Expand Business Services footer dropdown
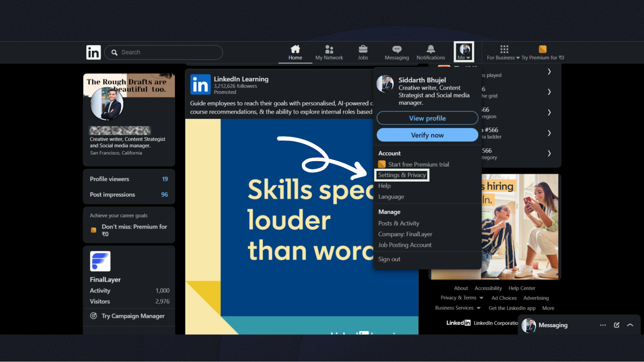 (478, 308)
